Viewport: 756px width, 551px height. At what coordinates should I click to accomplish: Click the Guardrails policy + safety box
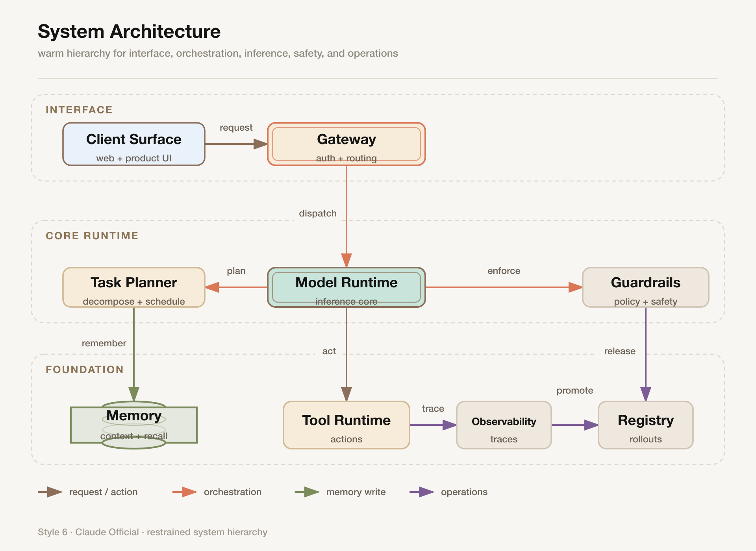tap(646, 287)
